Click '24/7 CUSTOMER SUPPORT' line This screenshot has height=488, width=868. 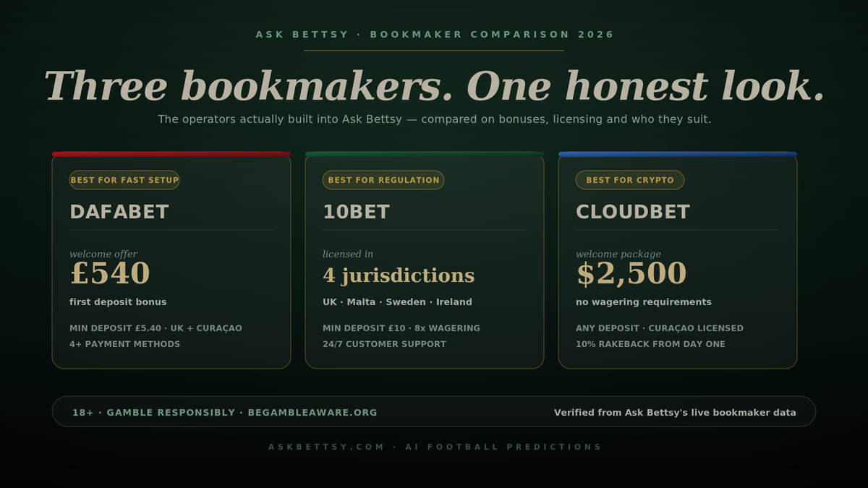coord(384,344)
